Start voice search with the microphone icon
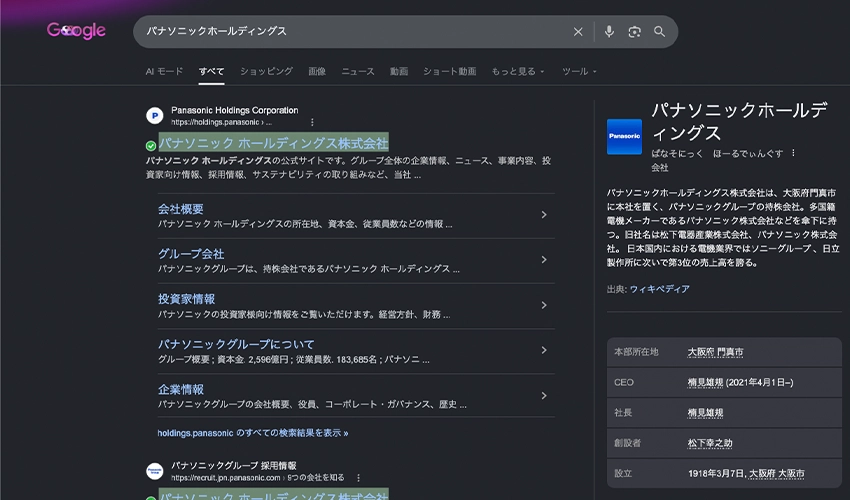The image size is (850, 500). point(609,32)
